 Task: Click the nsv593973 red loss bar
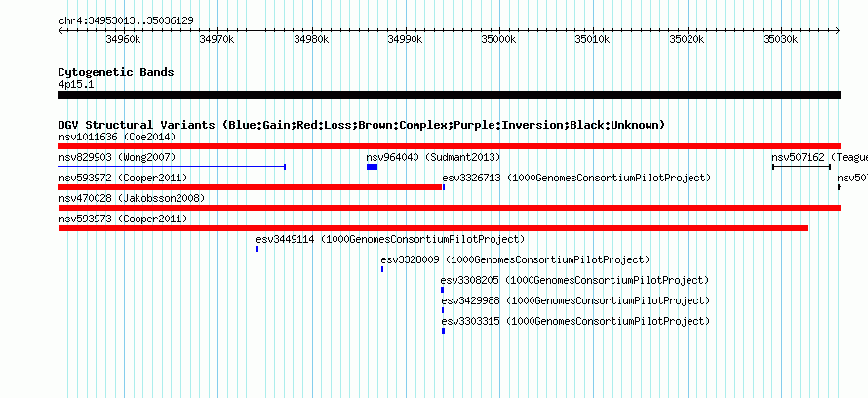pos(433,228)
